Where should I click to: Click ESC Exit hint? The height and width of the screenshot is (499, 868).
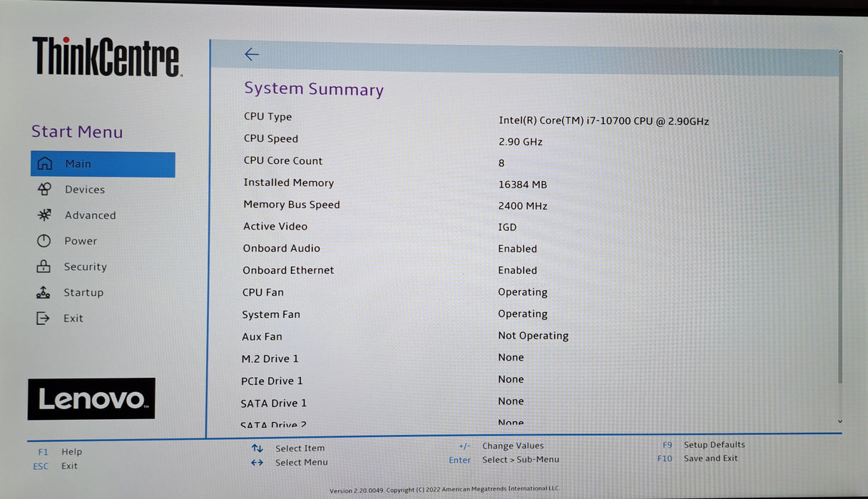click(56, 466)
